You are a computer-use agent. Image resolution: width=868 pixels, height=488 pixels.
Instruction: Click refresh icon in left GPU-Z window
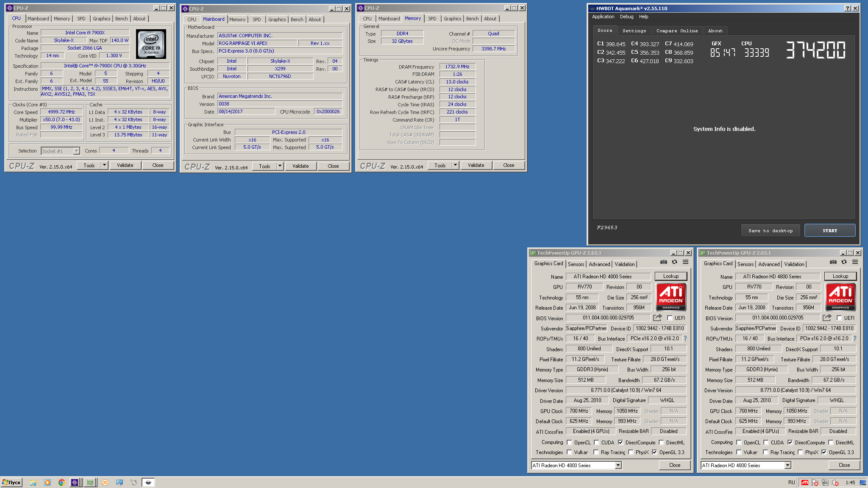click(674, 262)
